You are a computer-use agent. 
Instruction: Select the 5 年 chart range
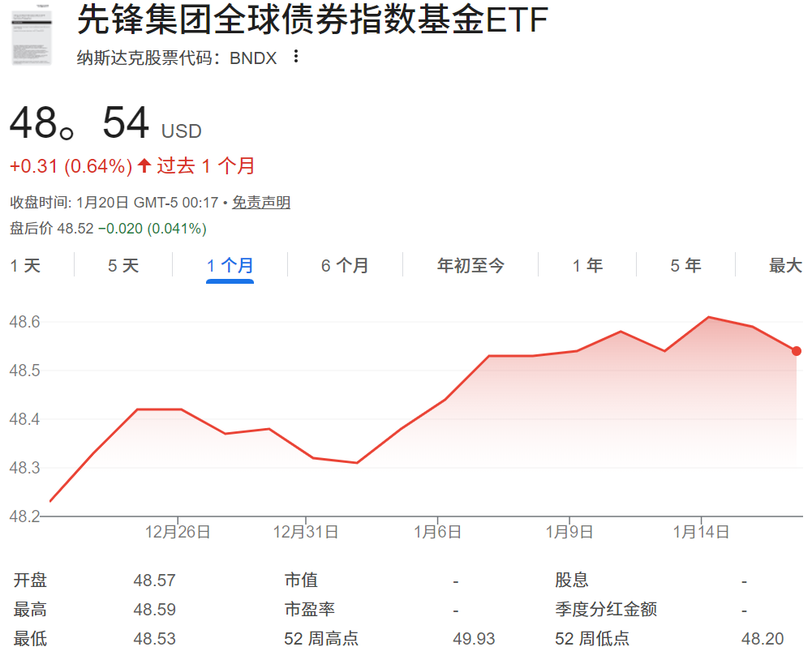(x=685, y=265)
